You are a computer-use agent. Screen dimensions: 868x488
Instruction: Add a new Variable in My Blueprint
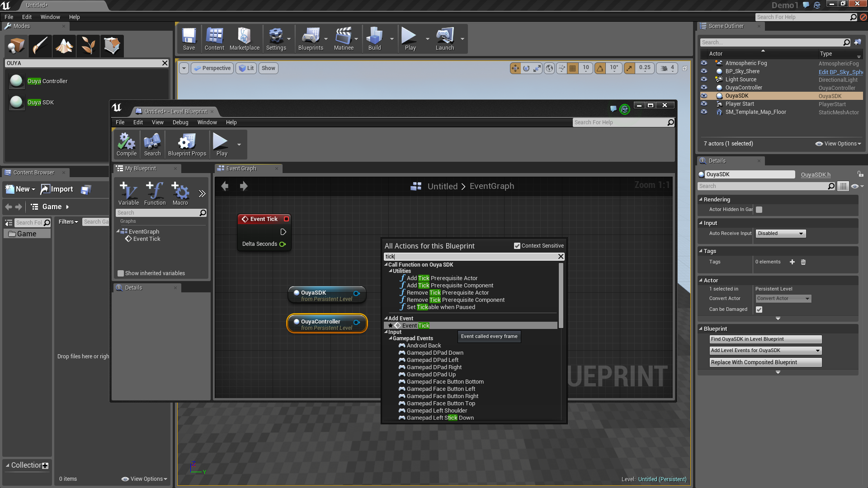point(128,193)
